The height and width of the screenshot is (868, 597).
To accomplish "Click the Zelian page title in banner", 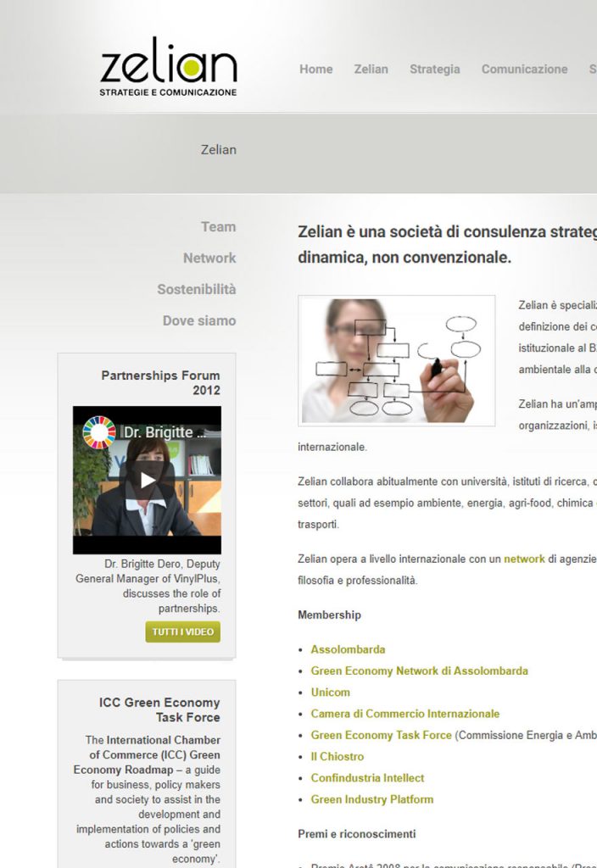I will [x=218, y=149].
